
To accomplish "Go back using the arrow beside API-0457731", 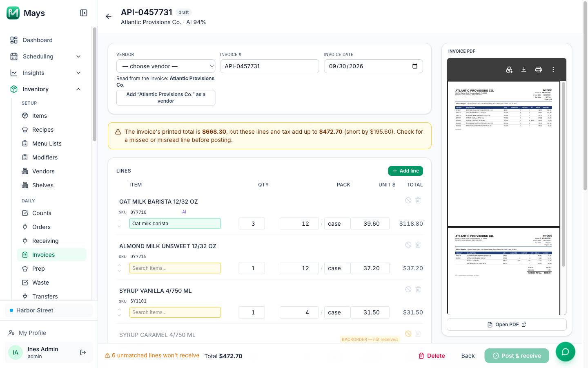I will [109, 16].
